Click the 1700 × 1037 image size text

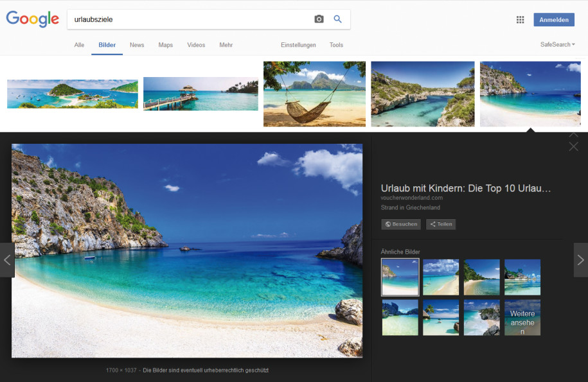click(x=121, y=370)
